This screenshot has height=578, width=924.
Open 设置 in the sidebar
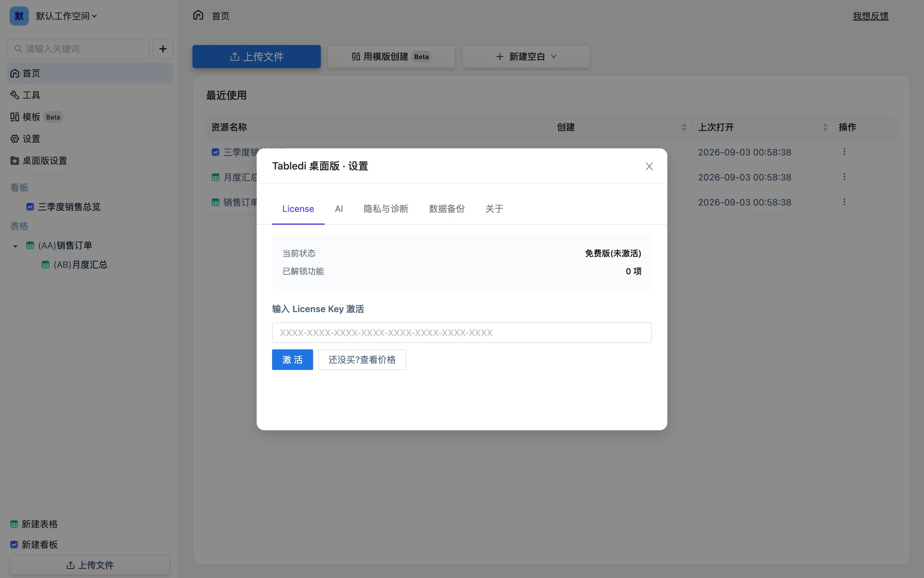pos(90,139)
